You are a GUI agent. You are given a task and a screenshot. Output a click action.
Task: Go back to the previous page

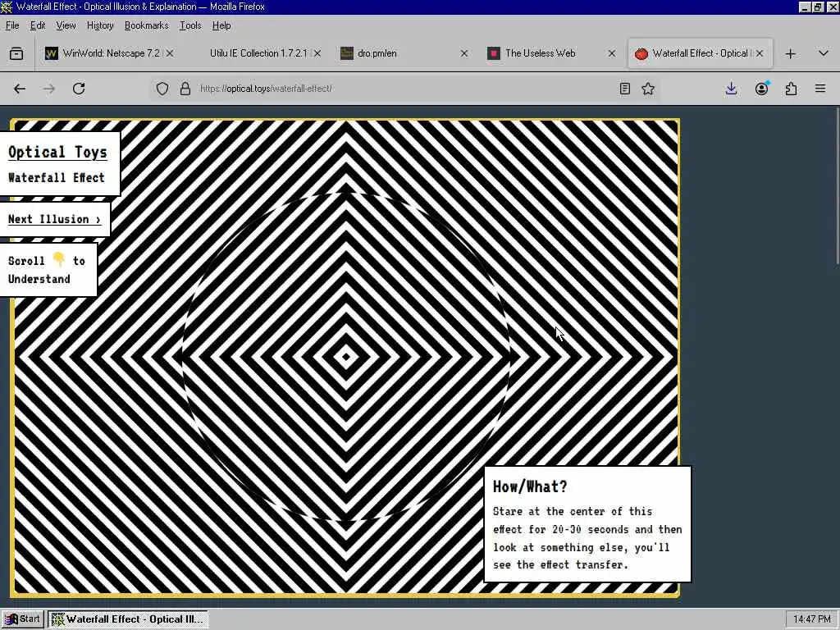[20, 89]
